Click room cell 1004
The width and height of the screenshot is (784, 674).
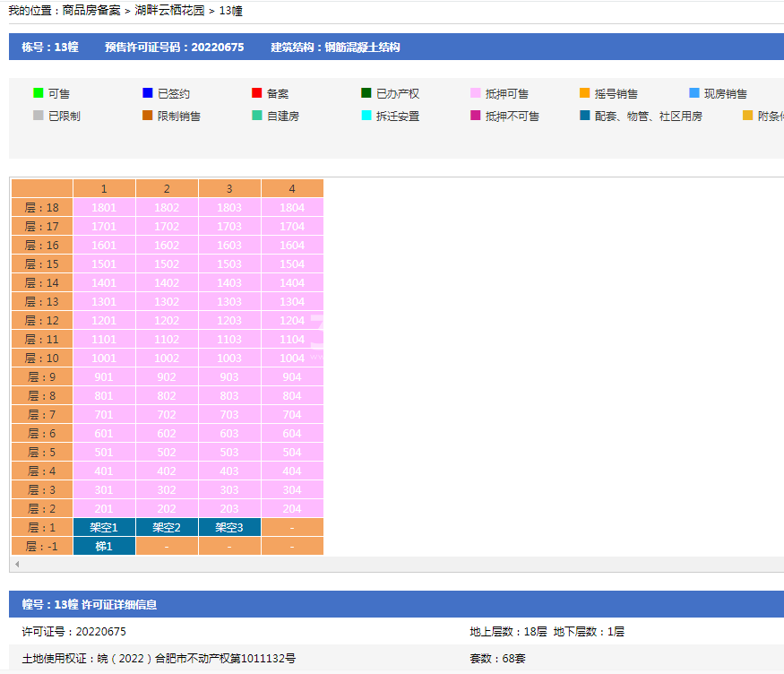(x=292, y=358)
